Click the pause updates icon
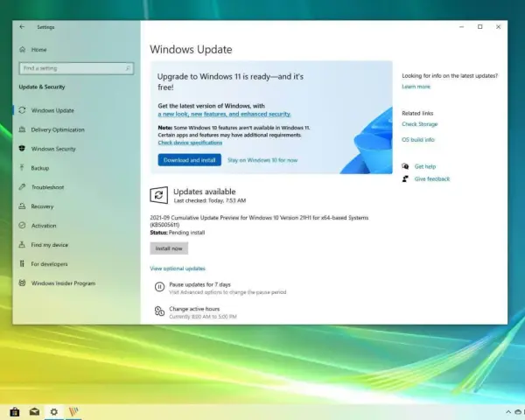The image size is (525, 420). 159,287
